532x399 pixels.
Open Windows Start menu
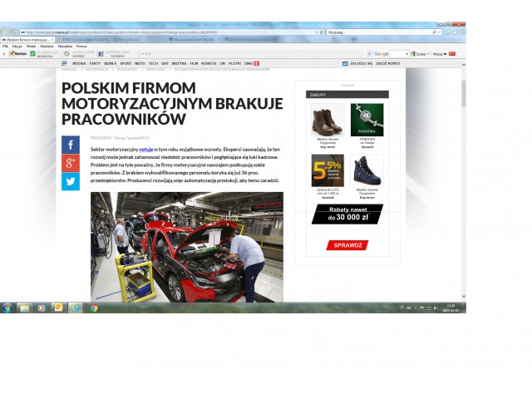(x=7, y=308)
